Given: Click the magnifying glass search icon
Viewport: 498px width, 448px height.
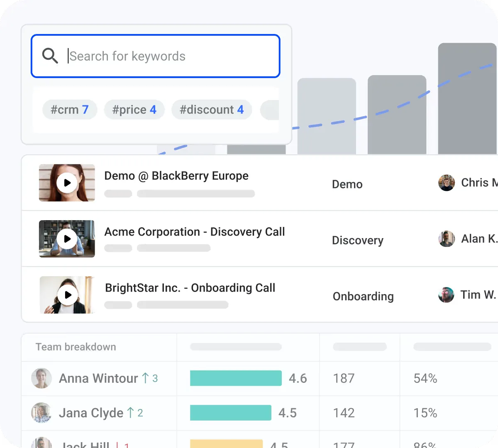Looking at the screenshot, I should click(50, 56).
